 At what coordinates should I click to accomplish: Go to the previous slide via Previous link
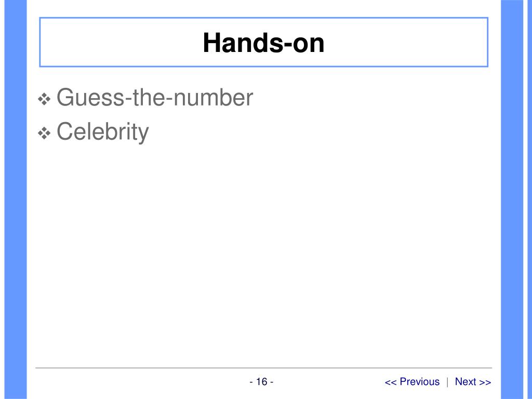point(412,382)
